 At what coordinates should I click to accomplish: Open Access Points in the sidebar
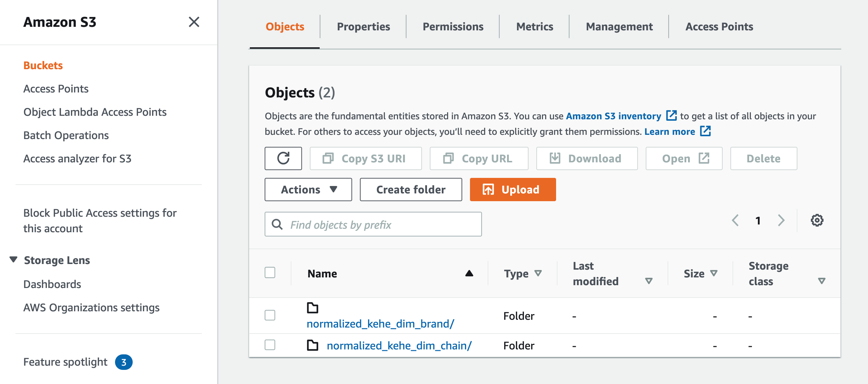pos(56,89)
